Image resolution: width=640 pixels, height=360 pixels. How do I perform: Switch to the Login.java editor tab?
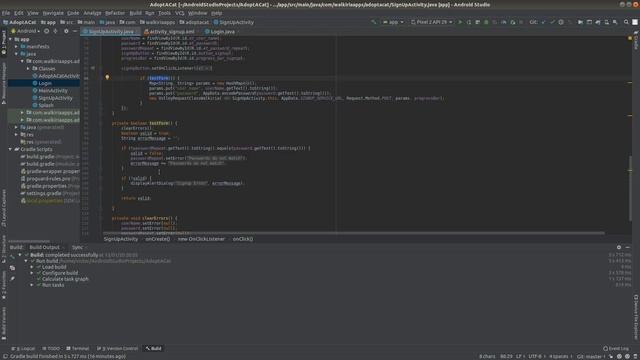(220, 31)
